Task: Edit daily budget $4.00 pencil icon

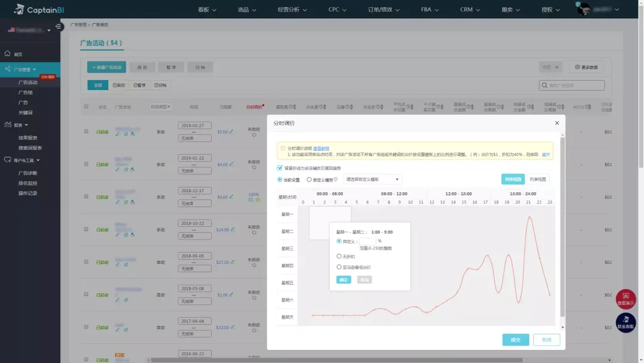Action: 231,164
